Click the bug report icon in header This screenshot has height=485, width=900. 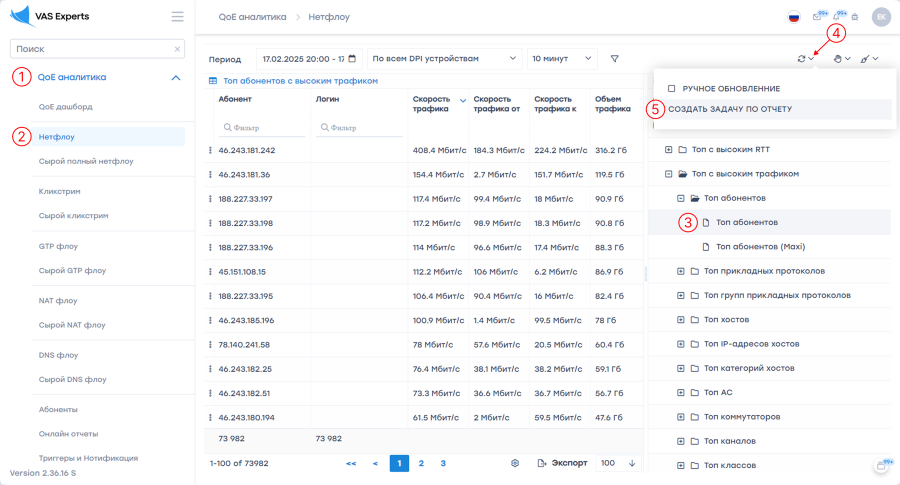coord(854,17)
